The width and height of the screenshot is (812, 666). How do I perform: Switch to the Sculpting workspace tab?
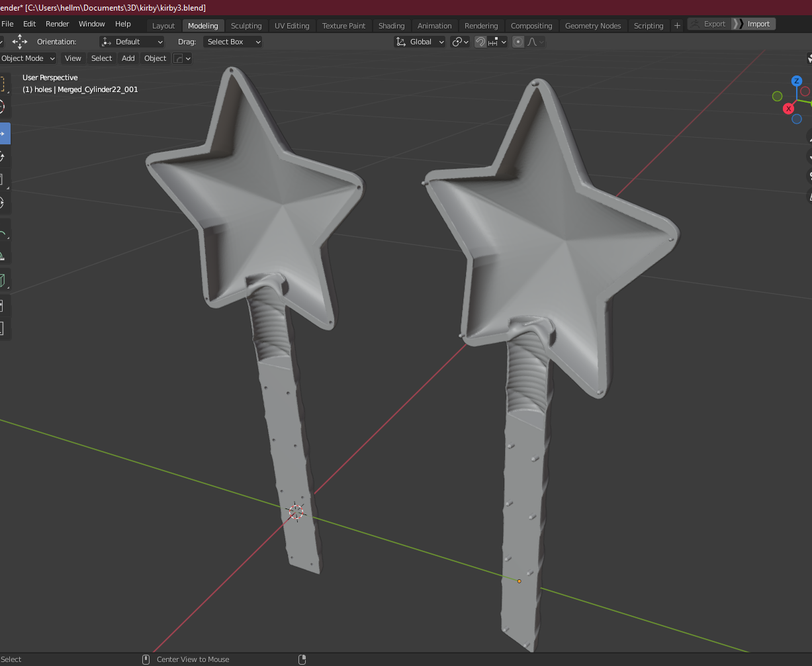pos(246,26)
